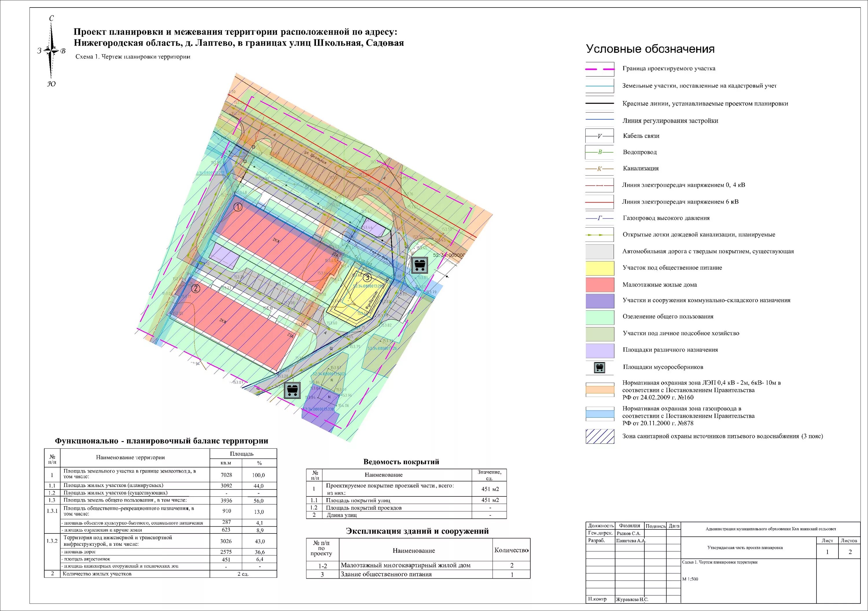Viewport: 868px width, 611px height.
Task: Click the cyan cadastral parcels legend line
Action: pos(599,86)
